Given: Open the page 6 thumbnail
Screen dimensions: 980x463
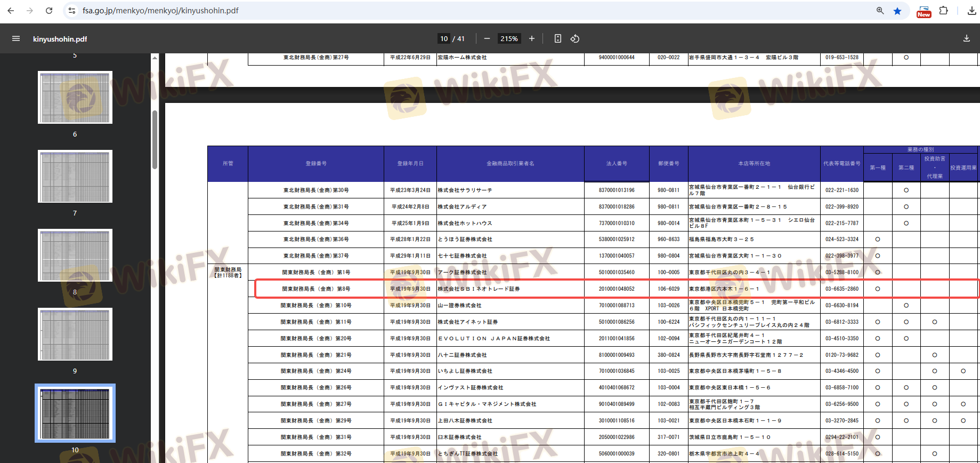Looking at the screenshot, I should (75, 98).
